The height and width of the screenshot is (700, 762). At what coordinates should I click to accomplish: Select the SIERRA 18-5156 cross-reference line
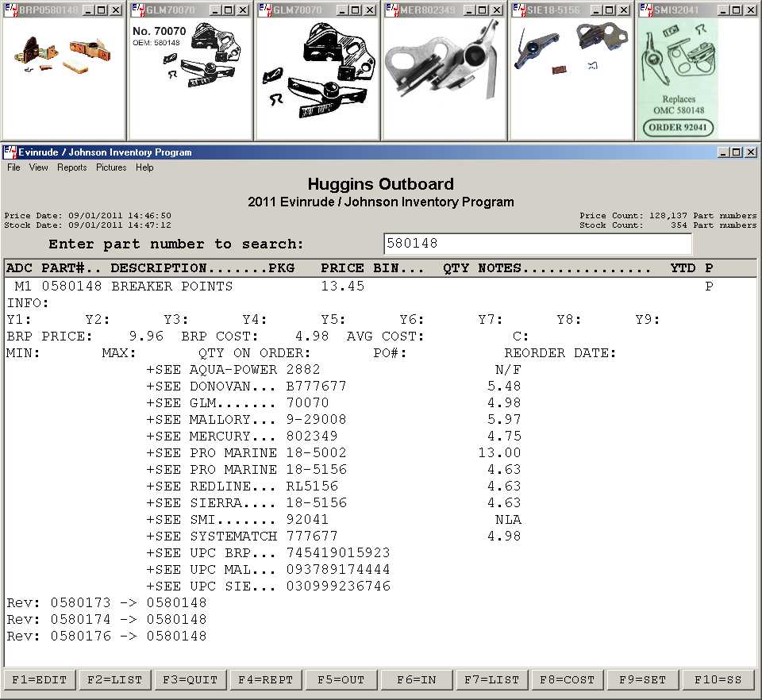pyautogui.click(x=333, y=502)
